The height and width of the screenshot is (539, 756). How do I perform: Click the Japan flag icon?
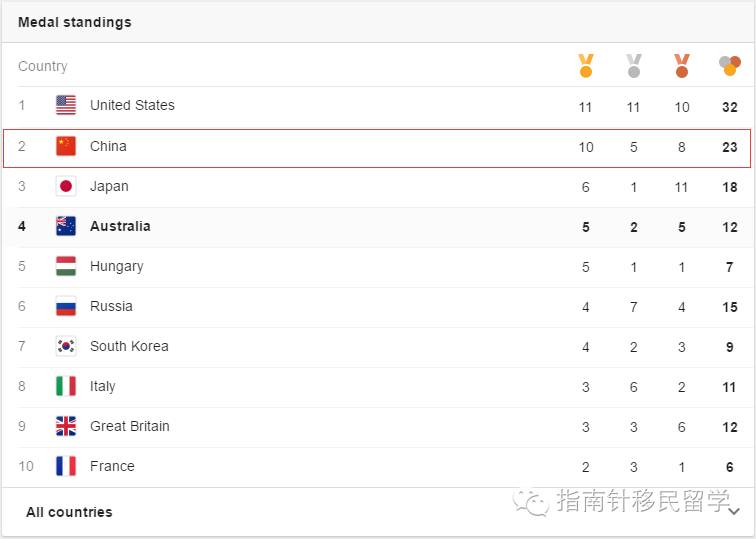point(66,186)
